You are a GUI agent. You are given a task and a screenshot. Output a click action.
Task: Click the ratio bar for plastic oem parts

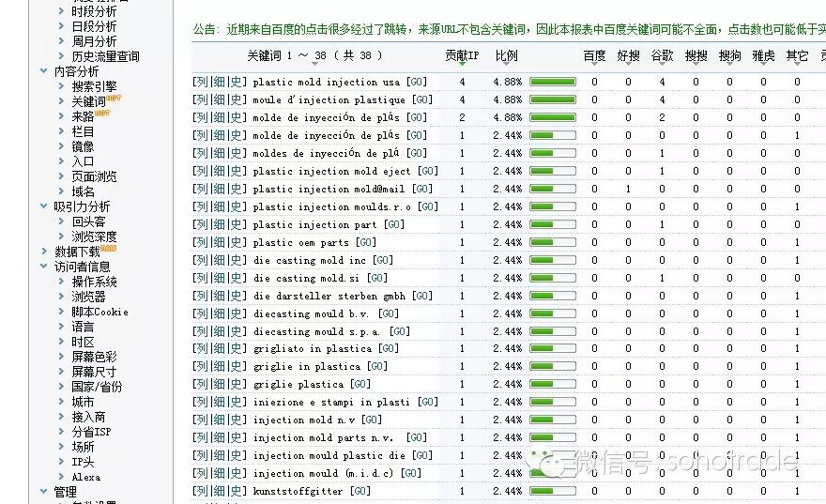coord(553,242)
